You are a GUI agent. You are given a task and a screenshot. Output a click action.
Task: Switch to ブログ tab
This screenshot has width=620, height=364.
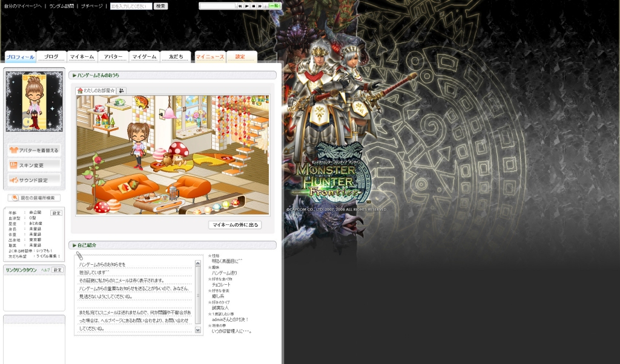click(x=51, y=57)
